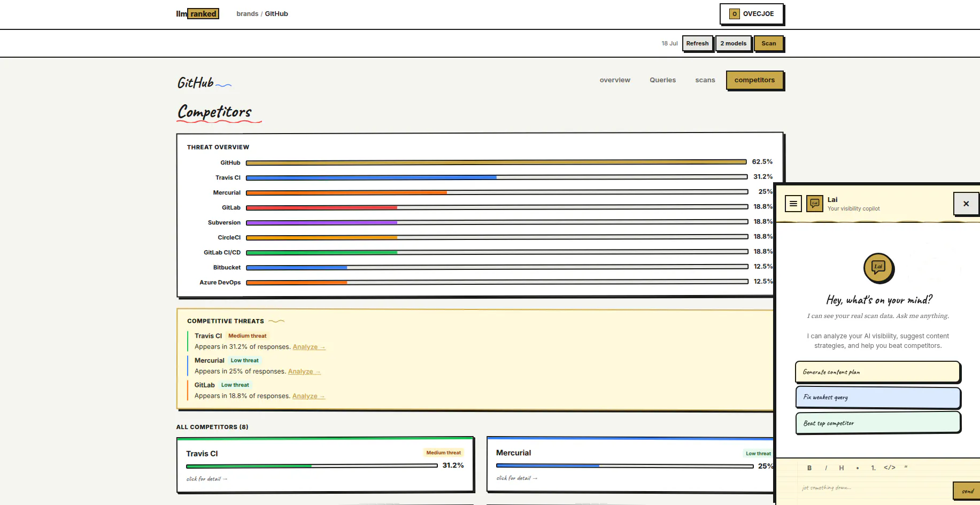The height and width of the screenshot is (505, 980).
Task: Insert numbered list in chat editor
Action: click(x=874, y=468)
